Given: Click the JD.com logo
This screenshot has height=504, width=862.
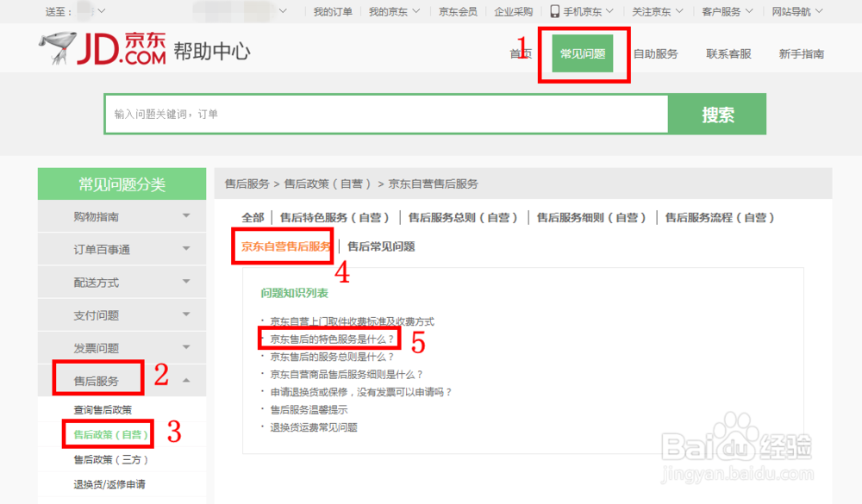Looking at the screenshot, I should click(x=103, y=48).
